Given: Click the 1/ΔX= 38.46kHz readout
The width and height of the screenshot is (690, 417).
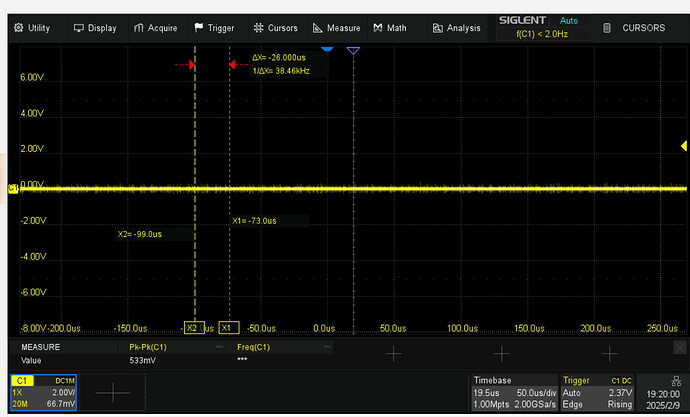Looking at the screenshot, I should point(281,71).
